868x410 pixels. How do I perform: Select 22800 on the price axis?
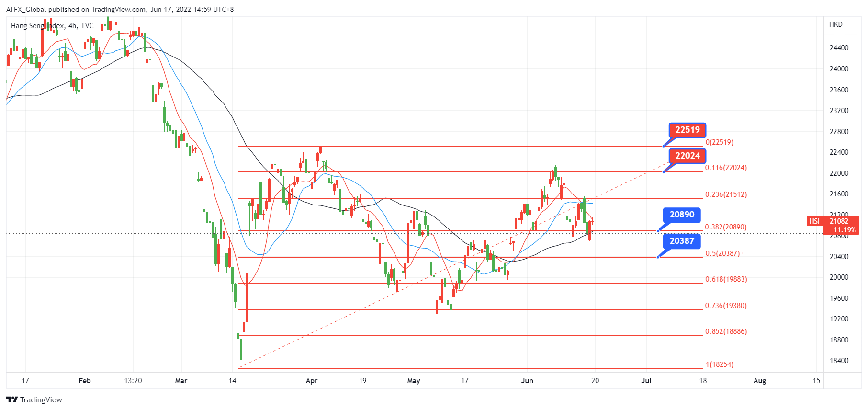point(839,132)
